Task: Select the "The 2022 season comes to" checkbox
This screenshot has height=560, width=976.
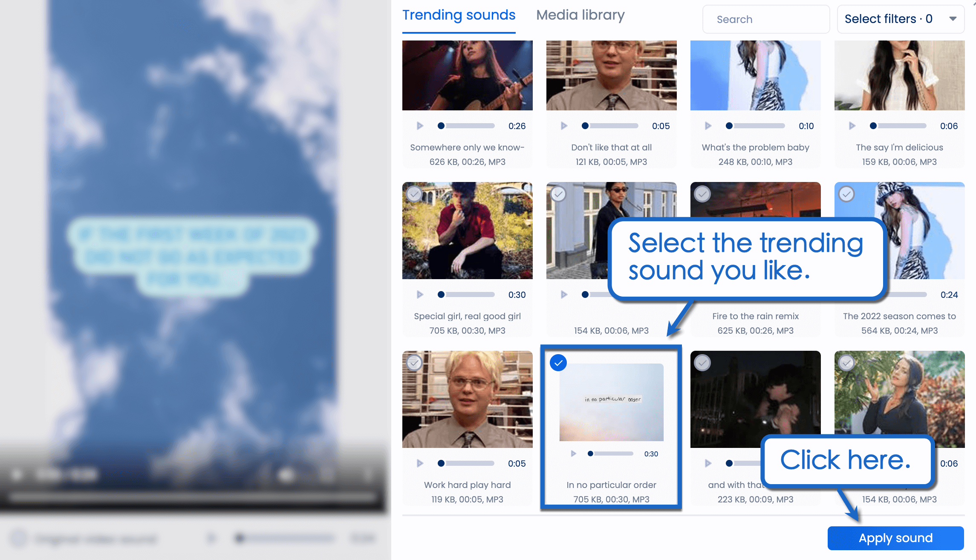Action: point(846,194)
